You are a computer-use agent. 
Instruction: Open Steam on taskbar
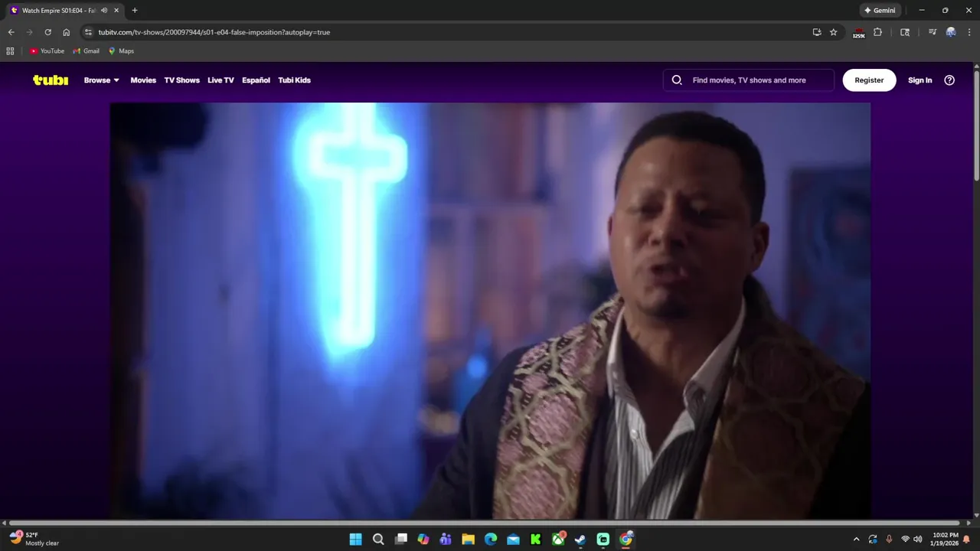[x=580, y=540]
